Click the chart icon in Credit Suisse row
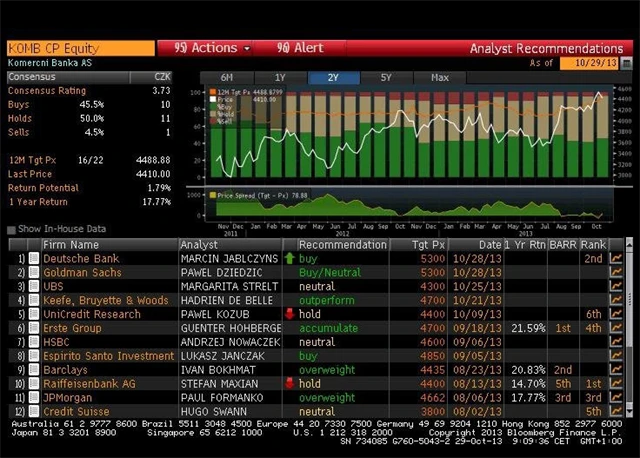The height and width of the screenshot is (458, 640). [x=617, y=411]
